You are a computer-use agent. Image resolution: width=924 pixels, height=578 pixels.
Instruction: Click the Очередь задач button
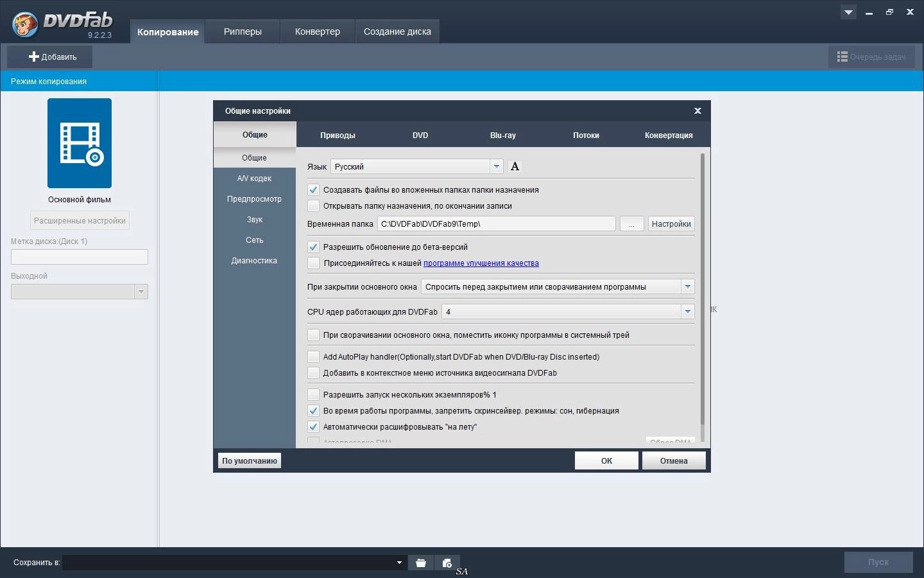pyautogui.click(x=871, y=57)
